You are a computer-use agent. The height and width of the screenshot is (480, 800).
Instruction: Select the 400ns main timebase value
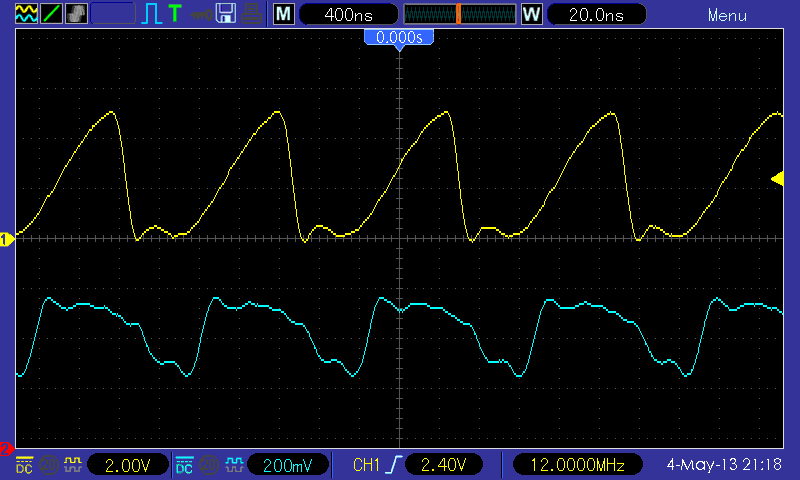pos(348,14)
